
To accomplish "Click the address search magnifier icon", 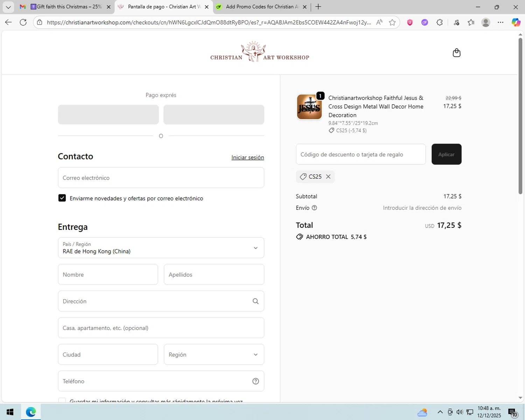I will pos(255,301).
